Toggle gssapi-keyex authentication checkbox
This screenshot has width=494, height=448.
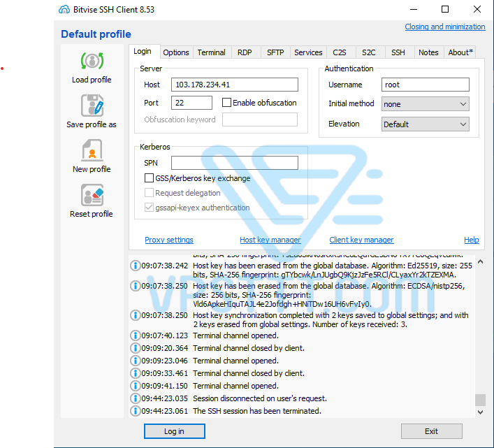coord(149,208)
